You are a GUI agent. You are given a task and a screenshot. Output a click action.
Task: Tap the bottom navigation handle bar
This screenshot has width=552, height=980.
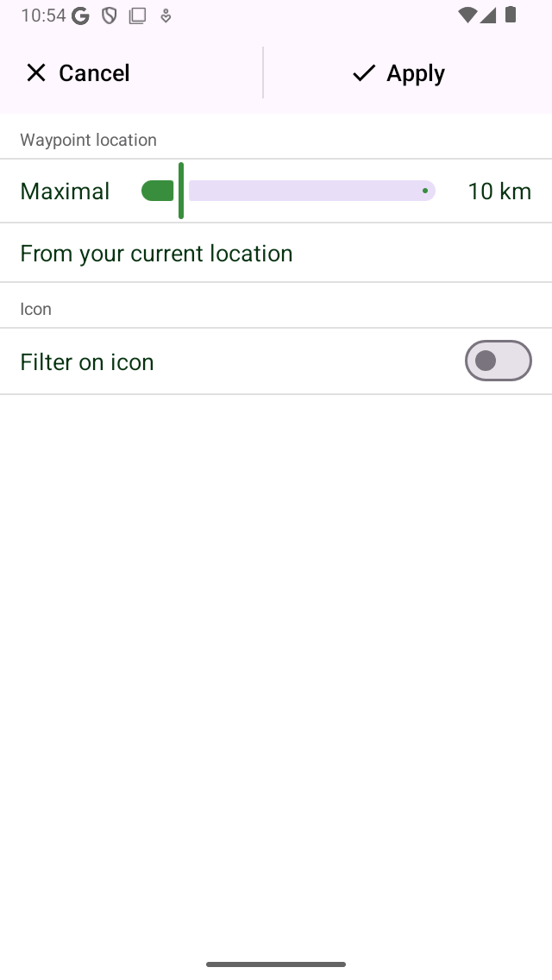276,964
